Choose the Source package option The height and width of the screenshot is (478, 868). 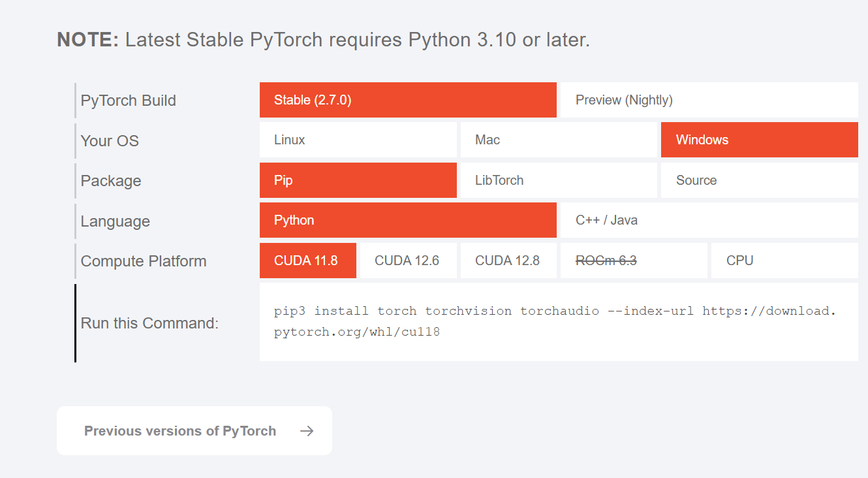(759, 180)
